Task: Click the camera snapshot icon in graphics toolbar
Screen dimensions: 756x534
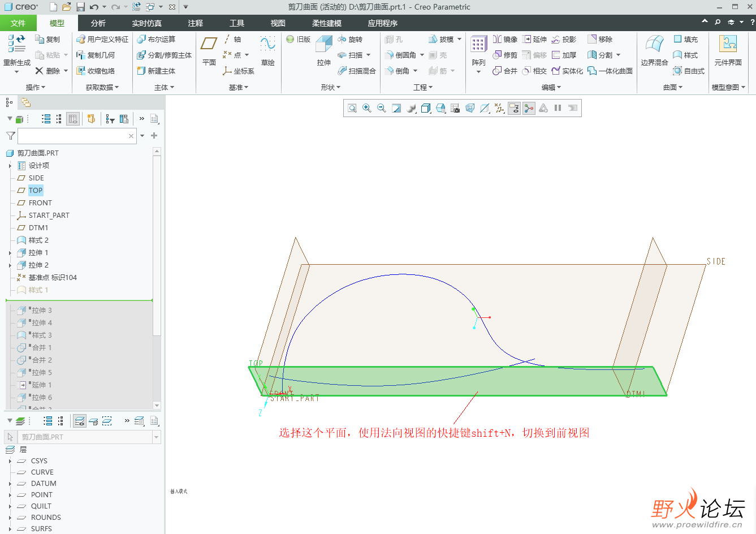Action: (x=456, y=108)
